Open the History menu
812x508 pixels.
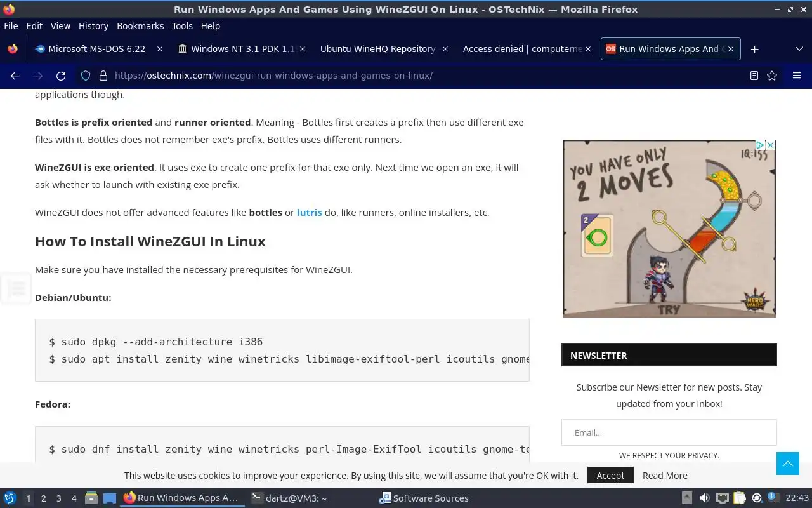pos(93,26)
